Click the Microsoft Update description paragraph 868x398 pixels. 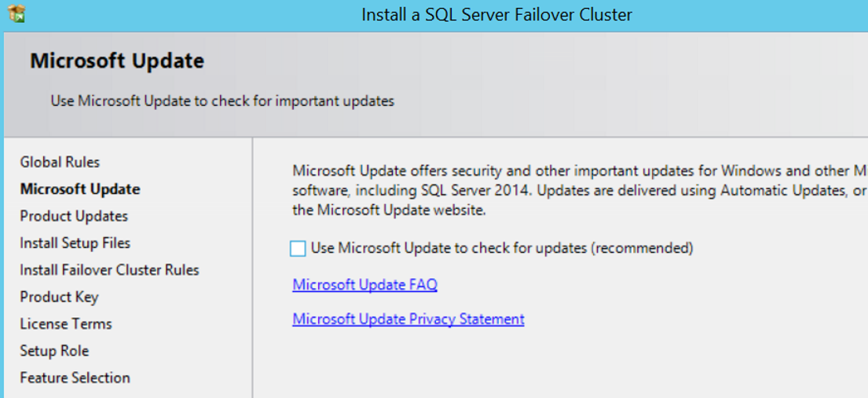pyautogui.click(x=580, y=191)
